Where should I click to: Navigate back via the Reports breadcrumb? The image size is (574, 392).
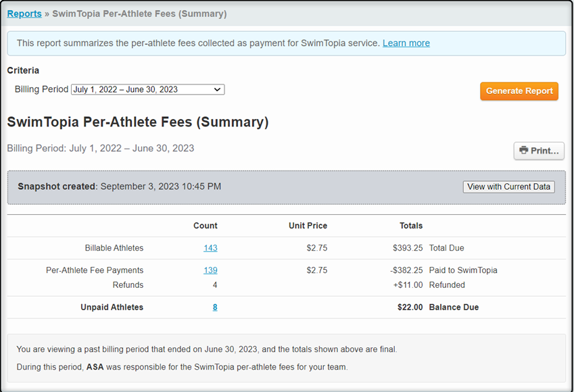24,14
